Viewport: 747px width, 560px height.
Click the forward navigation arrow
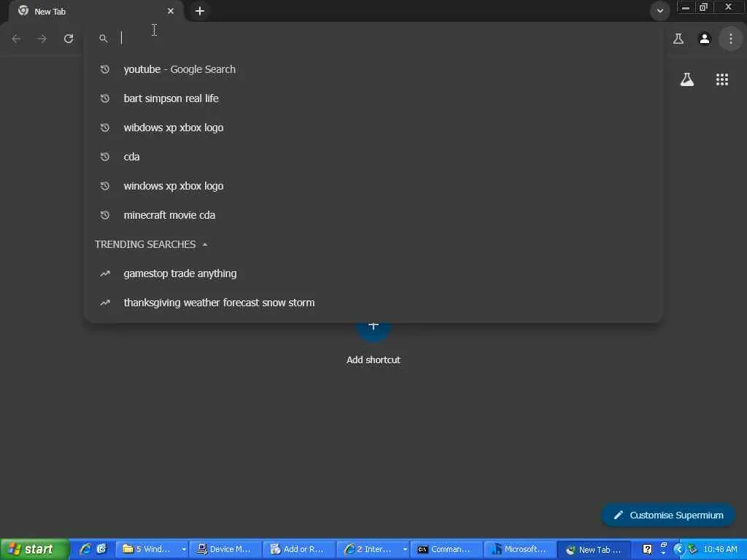point(42,39)
